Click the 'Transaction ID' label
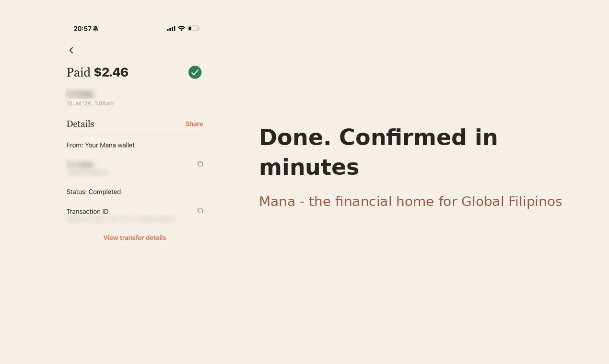The image size is (609, 364). [87, 212]
